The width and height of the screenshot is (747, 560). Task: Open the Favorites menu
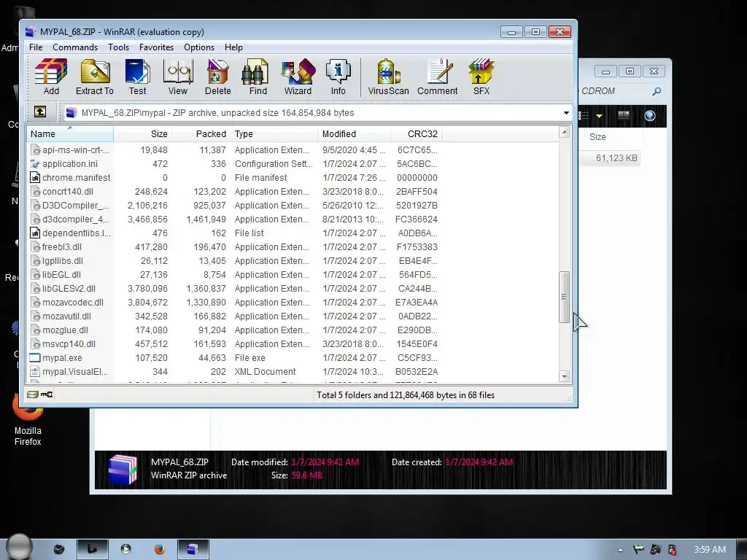click(x=156, y=47)
